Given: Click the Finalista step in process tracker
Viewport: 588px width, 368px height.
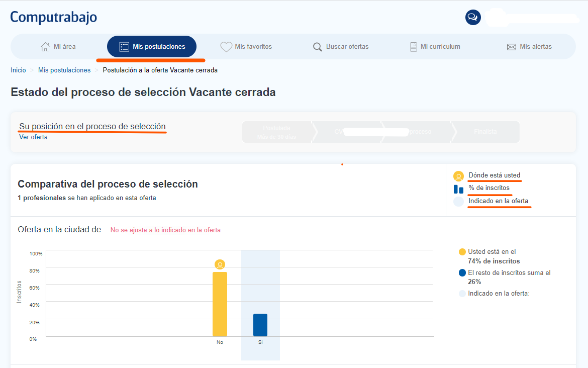Looking at the screenshot, I should 485,132.
